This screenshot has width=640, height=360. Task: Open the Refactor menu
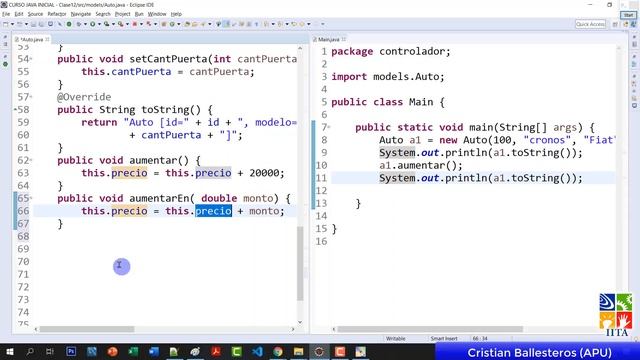click(57, 14)
